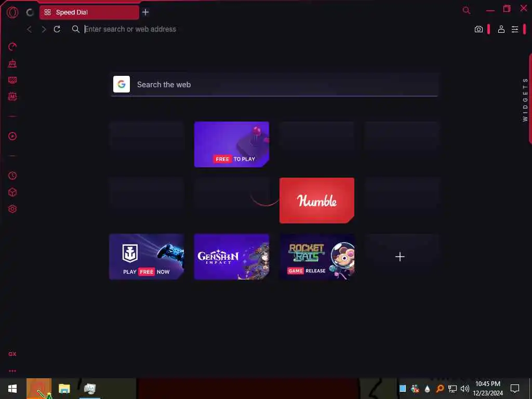Open the Humble speed dial tile
Image resolution: width=532 pixels, height=399 pixels.
(x=317, y=200)
